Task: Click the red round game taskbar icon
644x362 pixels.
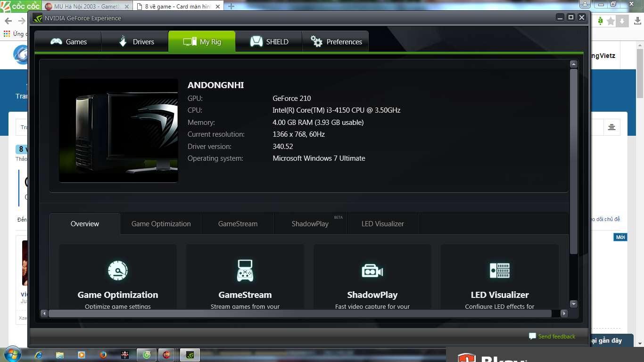Action: click(166, 355)
